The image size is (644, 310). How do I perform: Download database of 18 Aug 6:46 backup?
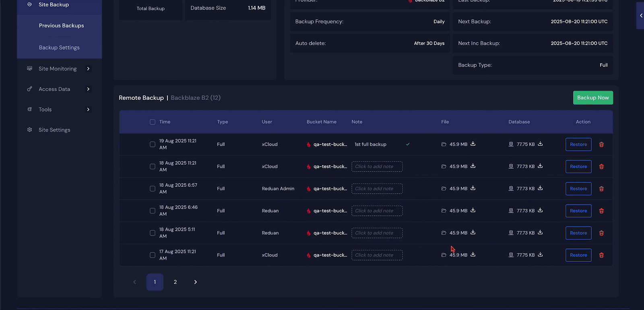point(540,210)
